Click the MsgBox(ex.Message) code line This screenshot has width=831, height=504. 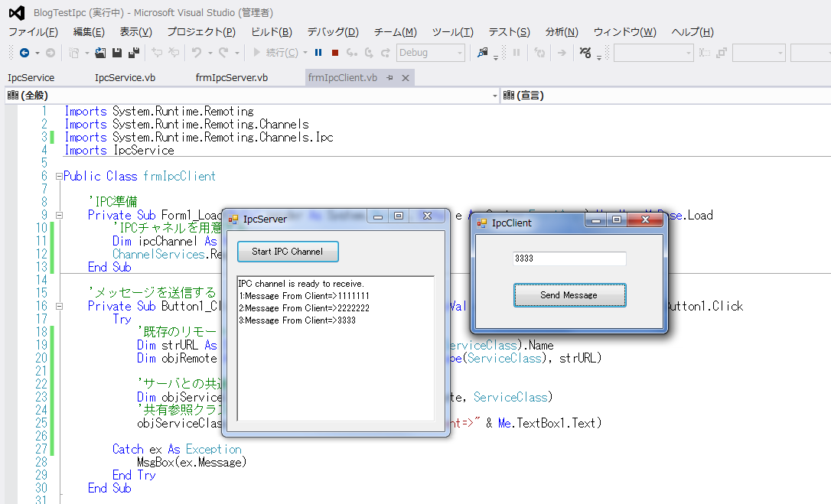[x=192, y=462]
